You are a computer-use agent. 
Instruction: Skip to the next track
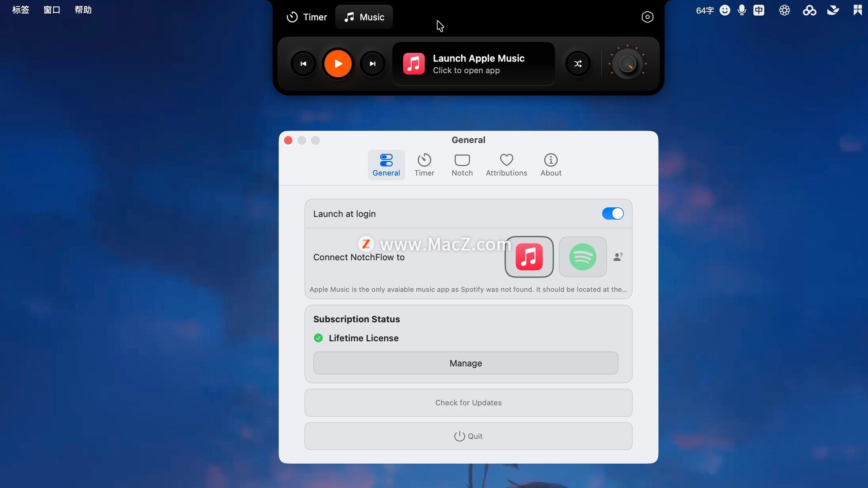click(372, 64)
